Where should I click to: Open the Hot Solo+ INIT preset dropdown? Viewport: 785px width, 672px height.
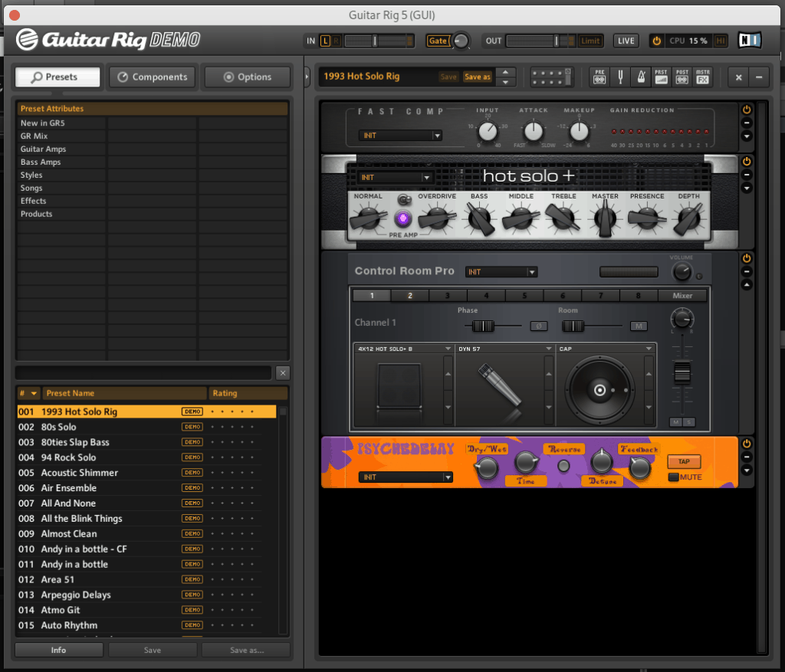click(x=395, y=177)
